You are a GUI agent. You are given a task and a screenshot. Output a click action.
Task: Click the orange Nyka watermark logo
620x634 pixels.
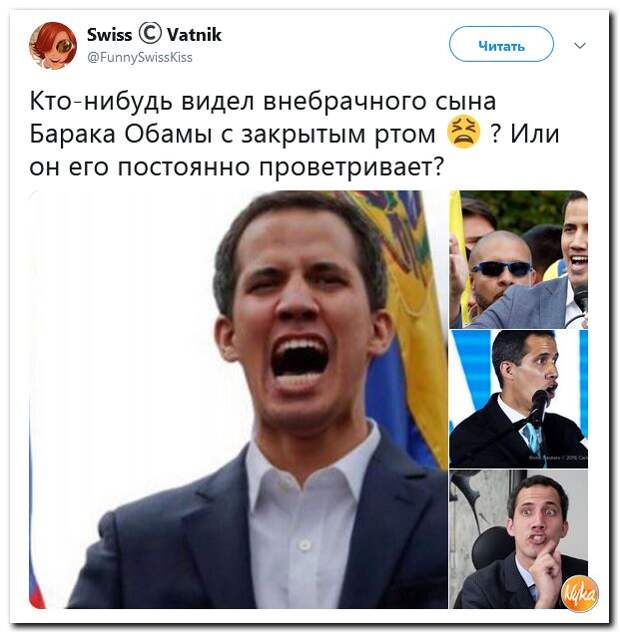point(579,594)
